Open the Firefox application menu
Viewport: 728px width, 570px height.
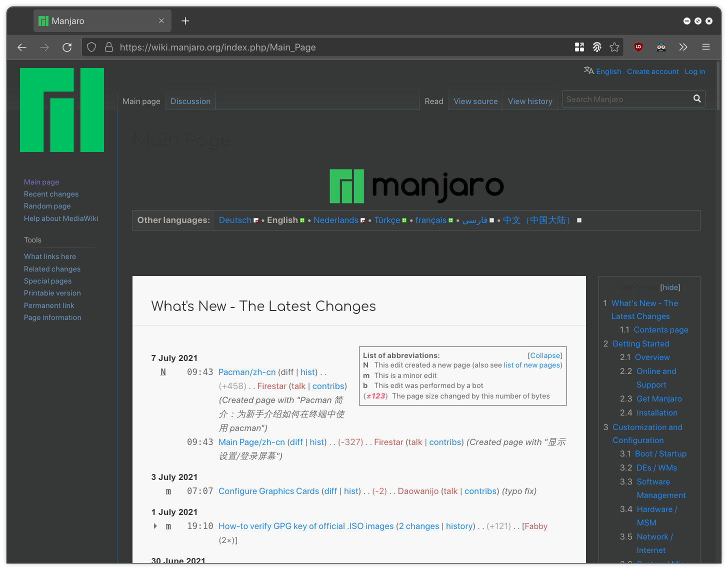click(706, 47)
